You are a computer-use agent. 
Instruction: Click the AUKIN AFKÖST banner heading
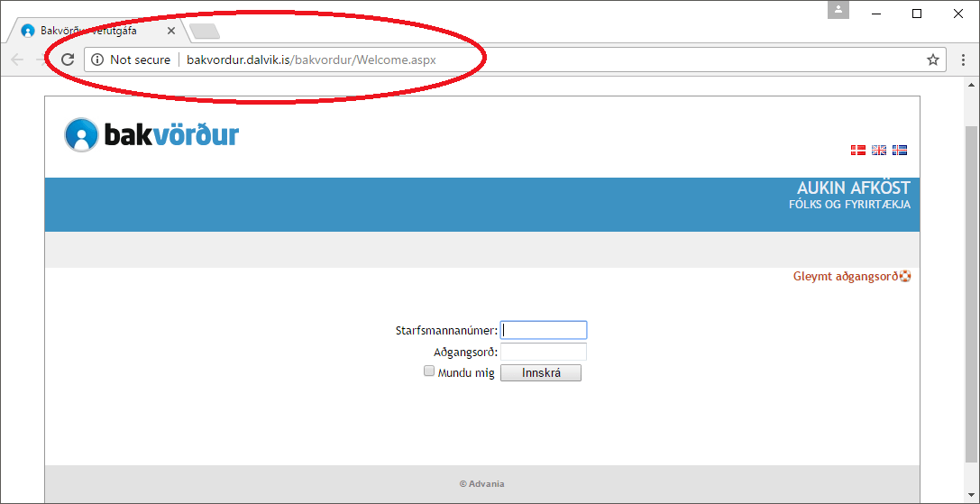pyautogui.click(x=854, y=188)
